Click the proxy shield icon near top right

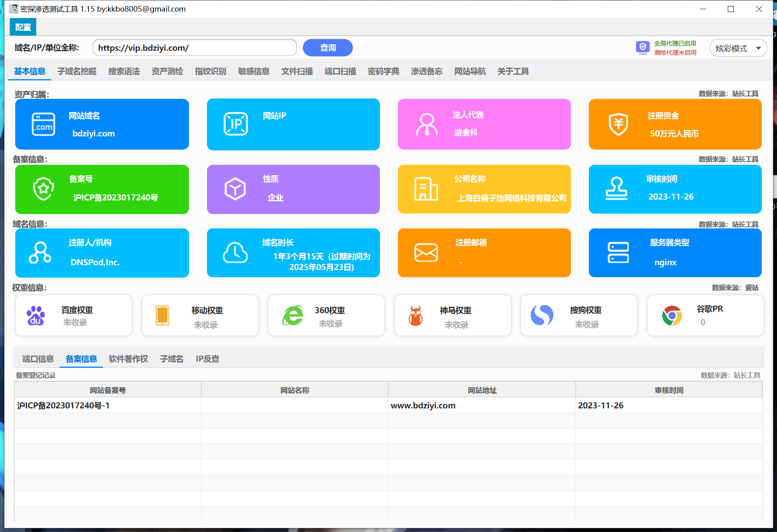(x=642, y=48)
